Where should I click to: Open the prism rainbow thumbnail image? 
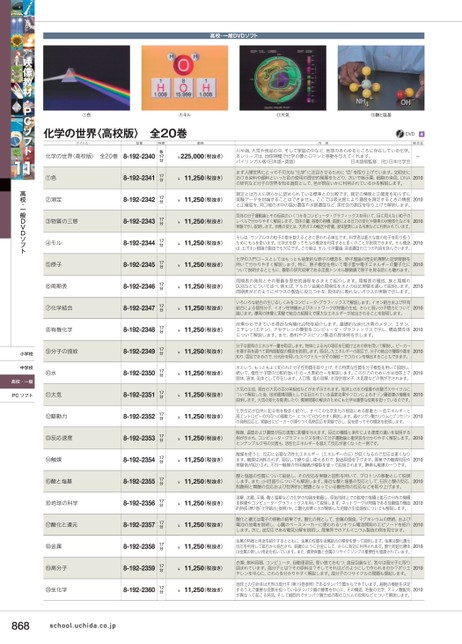[87, 78]
